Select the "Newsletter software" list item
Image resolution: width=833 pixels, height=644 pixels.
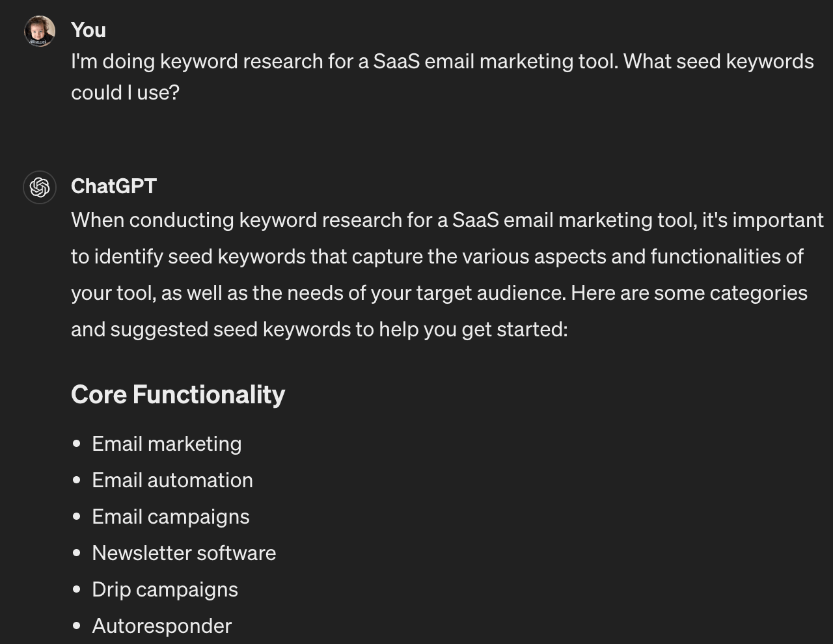[184, 553]
